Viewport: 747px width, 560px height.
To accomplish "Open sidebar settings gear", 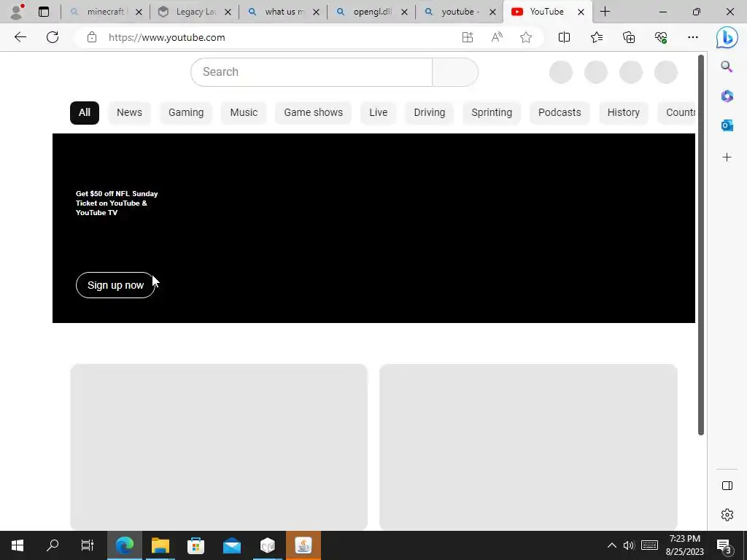I will (727, 515).
